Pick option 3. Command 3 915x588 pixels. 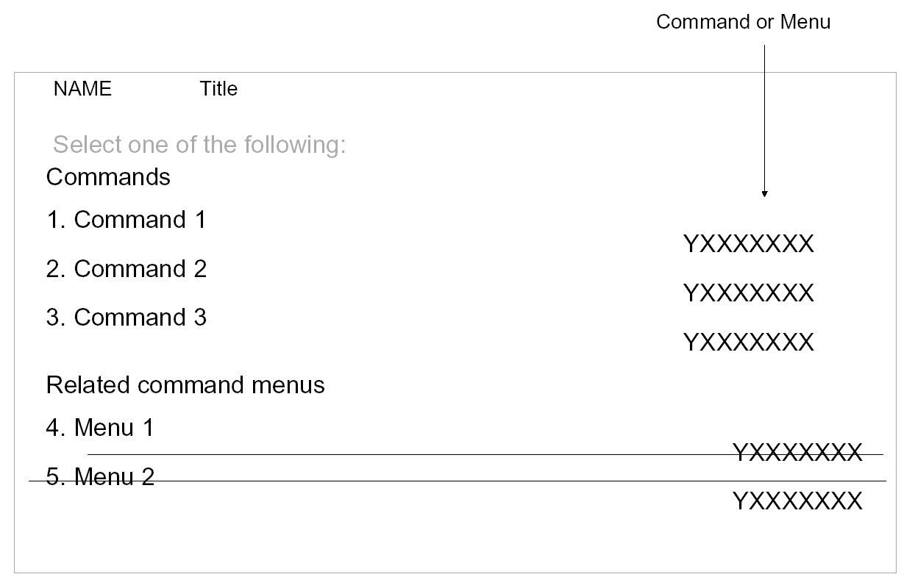(127, 318)
